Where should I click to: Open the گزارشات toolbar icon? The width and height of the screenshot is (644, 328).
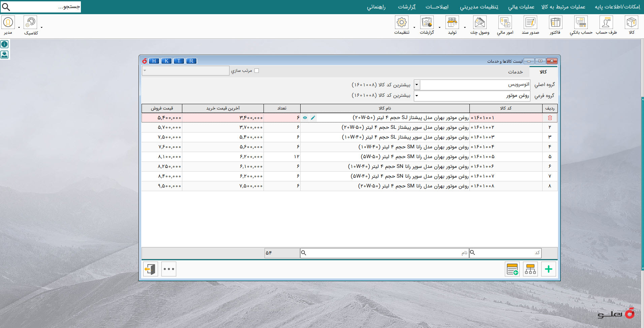(x=427, y=23)
